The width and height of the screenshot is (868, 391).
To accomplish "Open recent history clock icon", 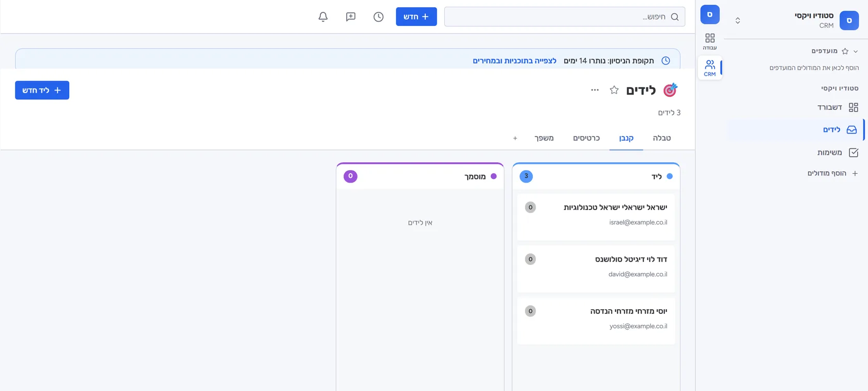I will (x=379, y=17).
